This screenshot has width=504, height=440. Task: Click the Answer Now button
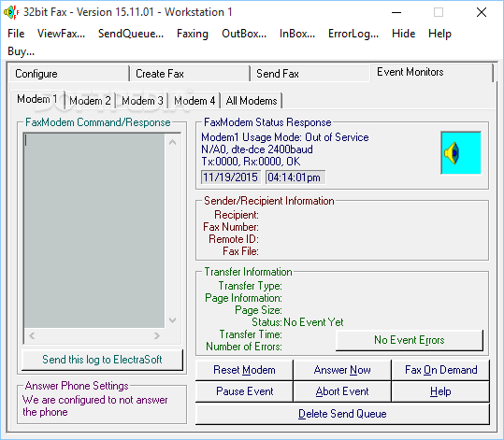click(x=342, y=370)
